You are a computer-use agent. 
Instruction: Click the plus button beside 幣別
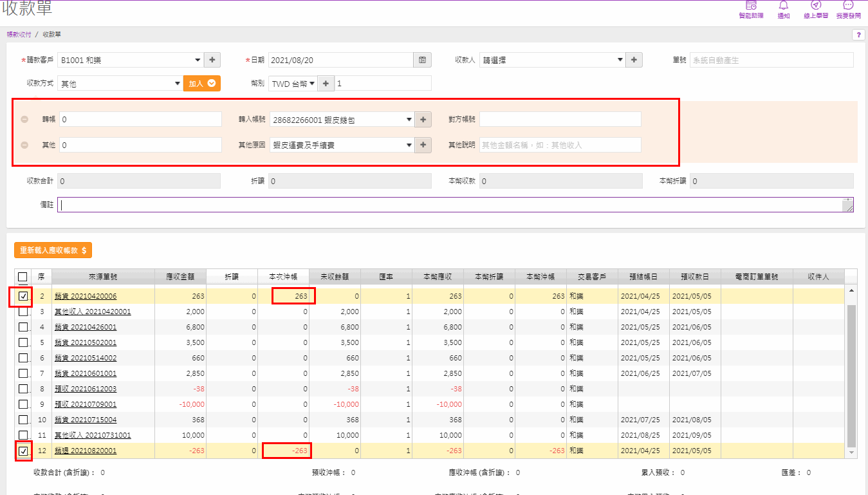click(326, 83)
